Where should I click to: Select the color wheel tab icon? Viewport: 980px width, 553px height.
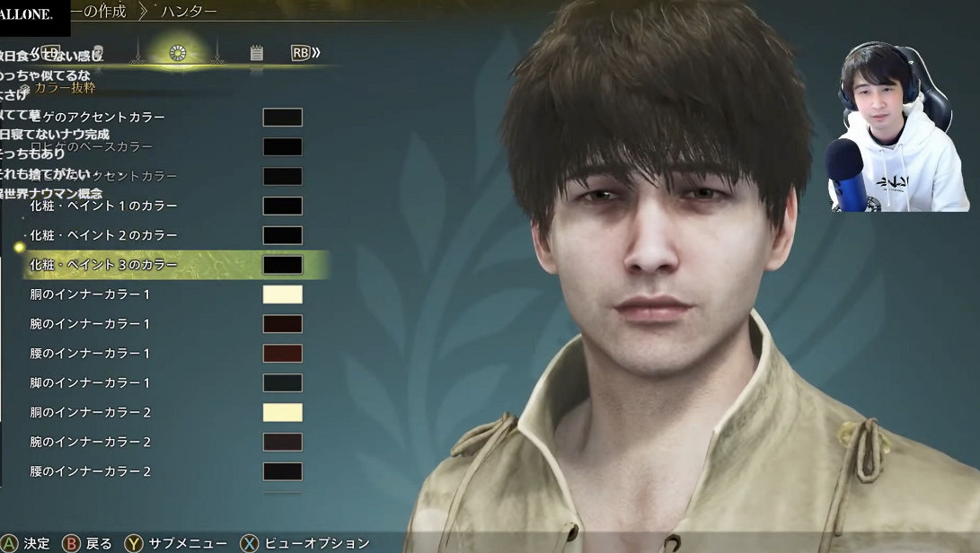[x=178, y=53]
